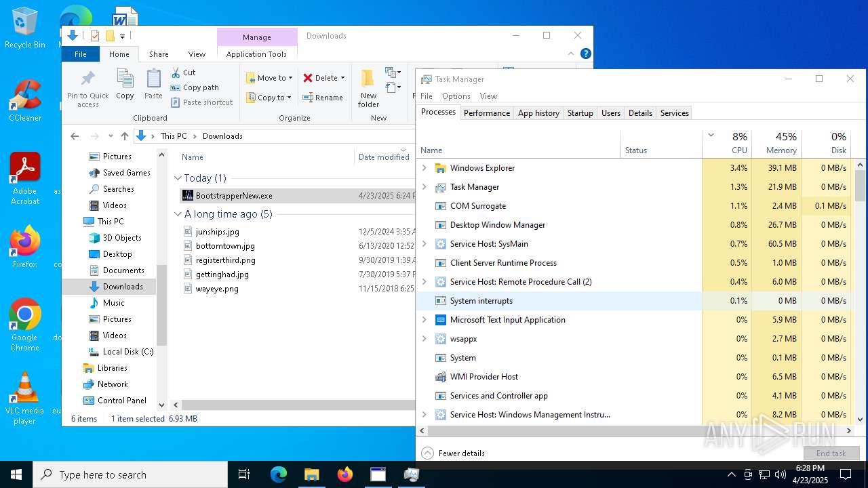Open Edge from the taskbar
This screenshot has width=868, height=488.
click(278, 474)
